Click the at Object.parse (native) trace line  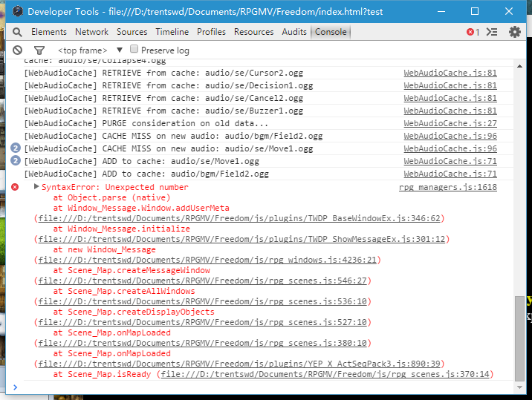click(x=111, y=197)
